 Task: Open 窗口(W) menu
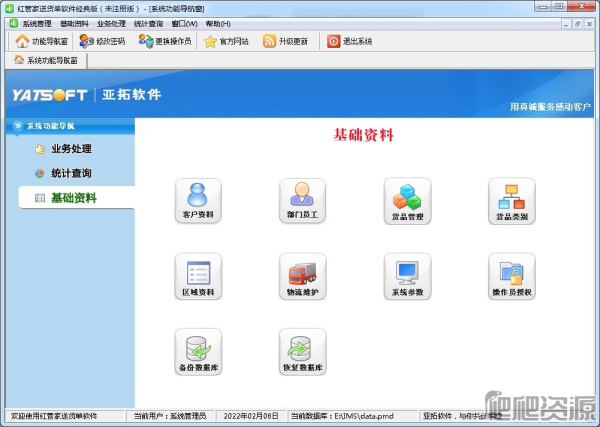[x=184, y=24]
